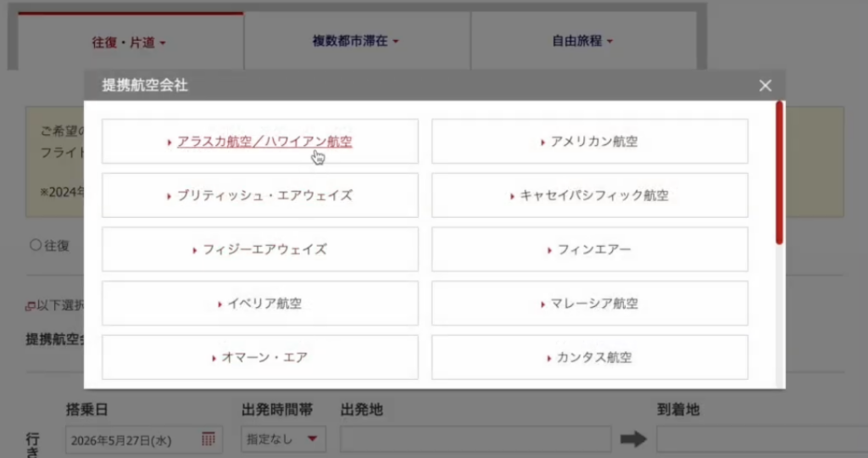Select キャセイパシフィック航空
868x458 pixels.
[x=590, y=195]
